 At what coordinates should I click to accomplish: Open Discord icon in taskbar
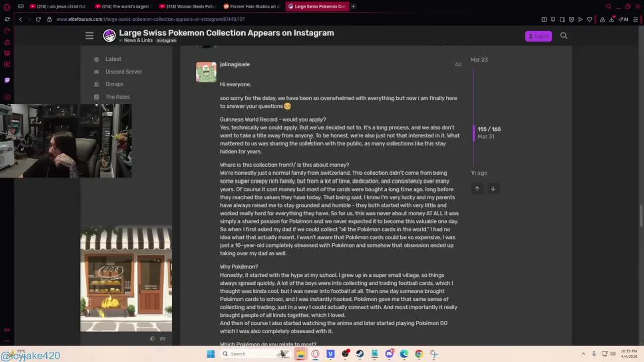tap(389, 354)
